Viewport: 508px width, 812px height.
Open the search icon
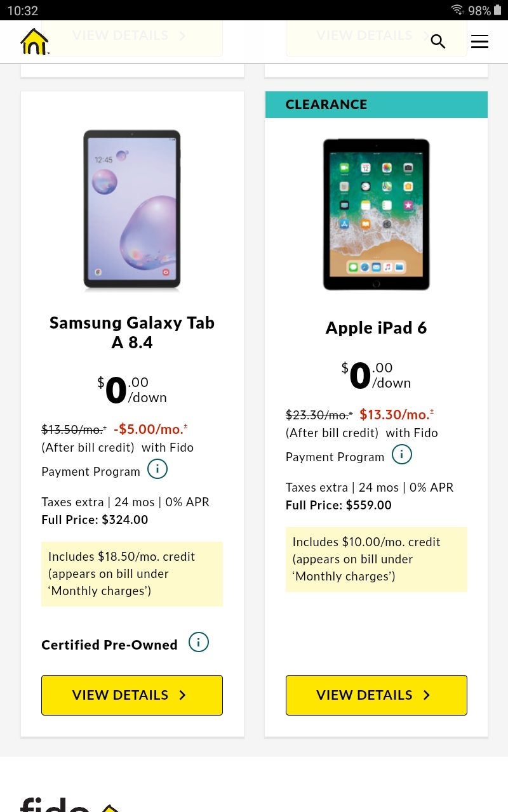[x=438, y=41]
